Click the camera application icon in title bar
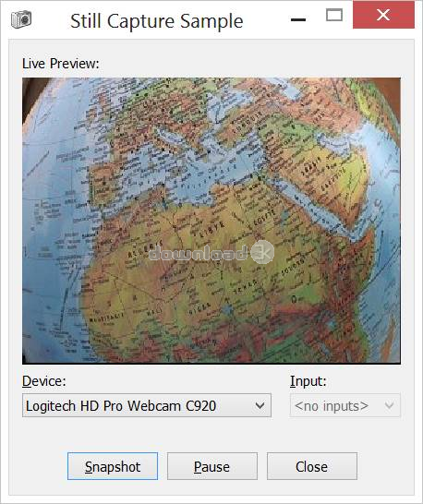 (x=21, y=19)
